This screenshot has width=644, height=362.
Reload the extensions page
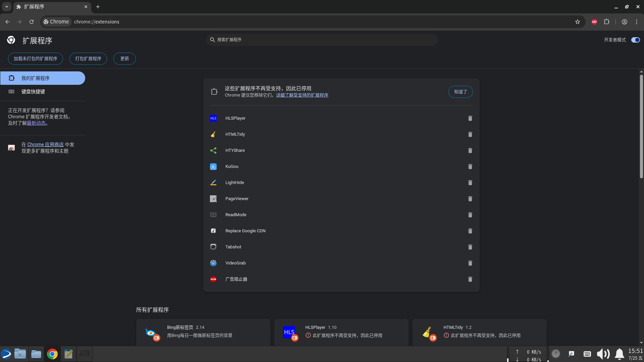[x=32, y=22]
